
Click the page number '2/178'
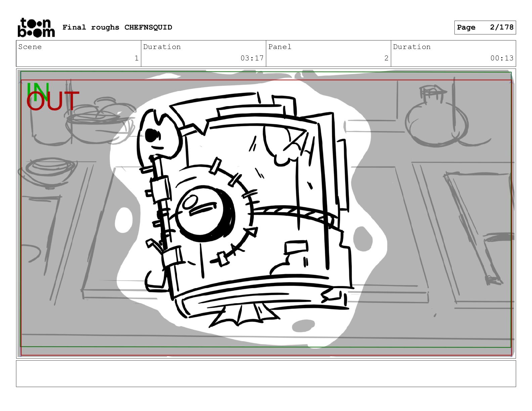tap(501, 27)
